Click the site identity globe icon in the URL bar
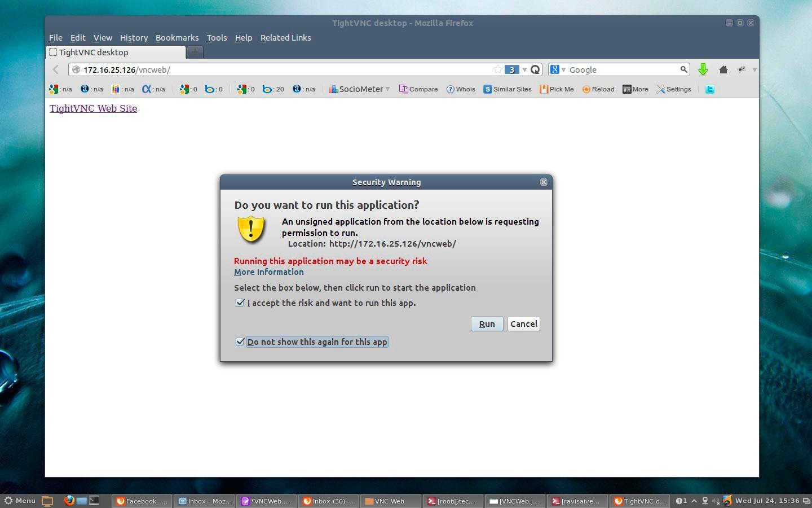The width and height of the screenshot is (812, 508). 76,69
